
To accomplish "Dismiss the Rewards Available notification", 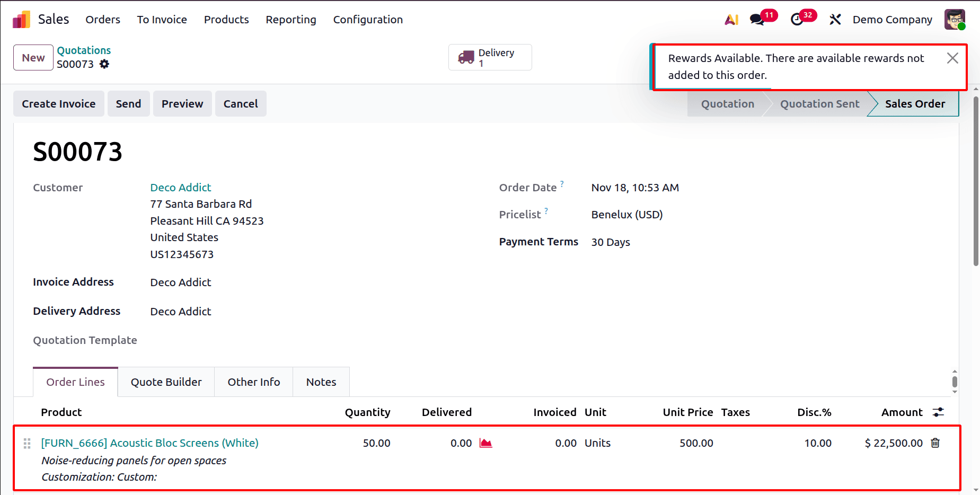I will point(952,58).
